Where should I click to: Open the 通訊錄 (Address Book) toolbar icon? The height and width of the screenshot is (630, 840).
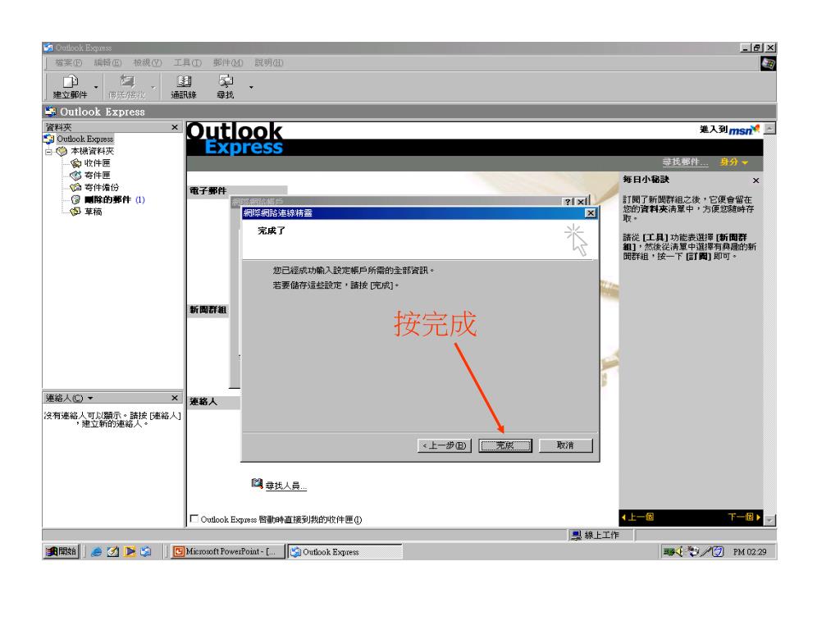[184, 87]
